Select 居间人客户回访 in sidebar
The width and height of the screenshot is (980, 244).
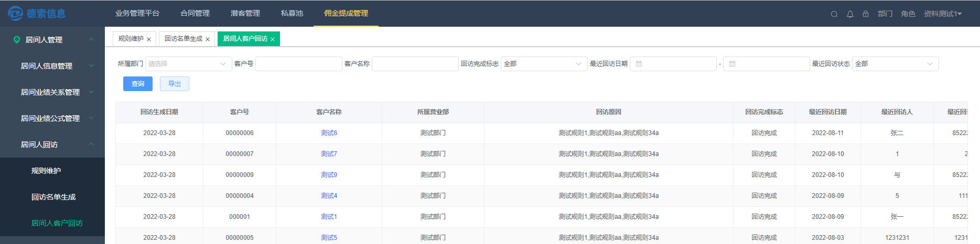click(x=57, y=223)
